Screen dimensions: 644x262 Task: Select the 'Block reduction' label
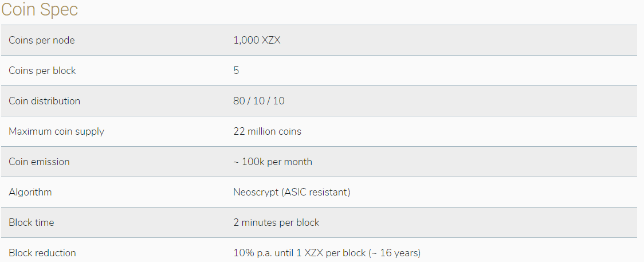42,253
